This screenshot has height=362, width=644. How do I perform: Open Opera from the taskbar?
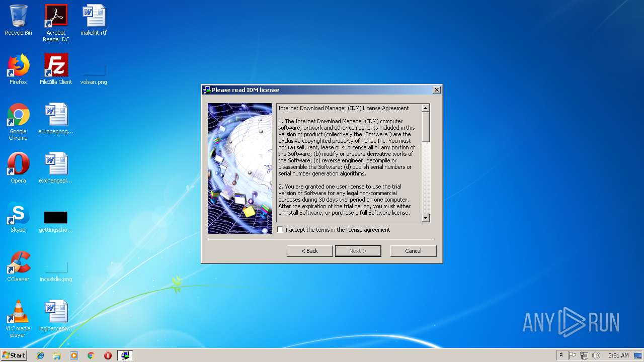tap(108, 355)
